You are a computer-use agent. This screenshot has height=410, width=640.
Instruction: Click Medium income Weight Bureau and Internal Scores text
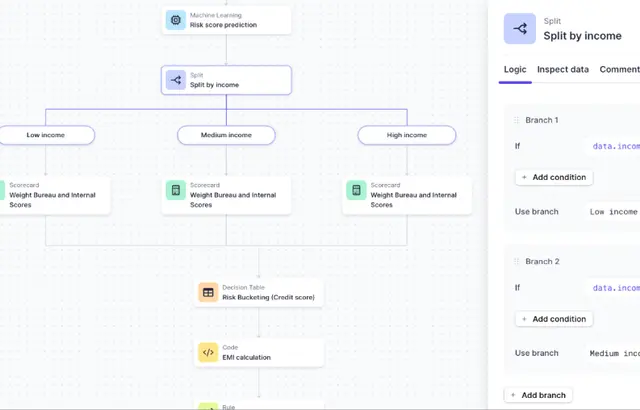pyautogui.click(x=233, y=200)
